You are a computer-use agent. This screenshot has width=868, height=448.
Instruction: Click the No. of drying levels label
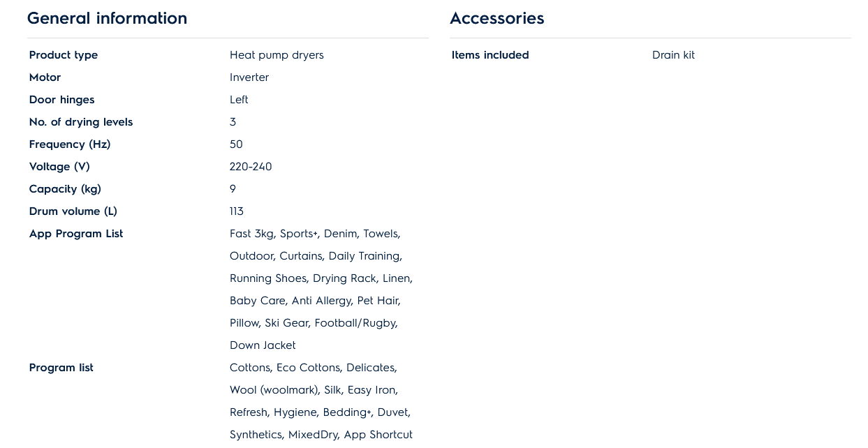click(81, 122)
